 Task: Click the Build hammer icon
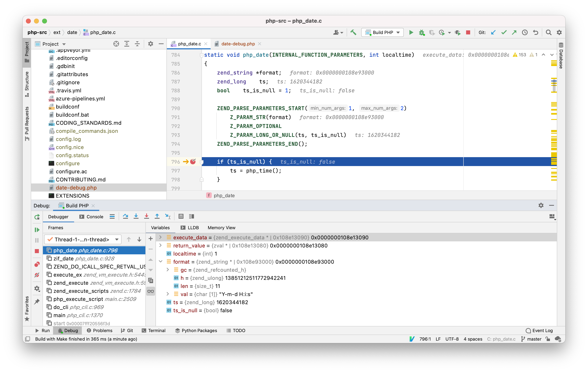click(353, 32)
